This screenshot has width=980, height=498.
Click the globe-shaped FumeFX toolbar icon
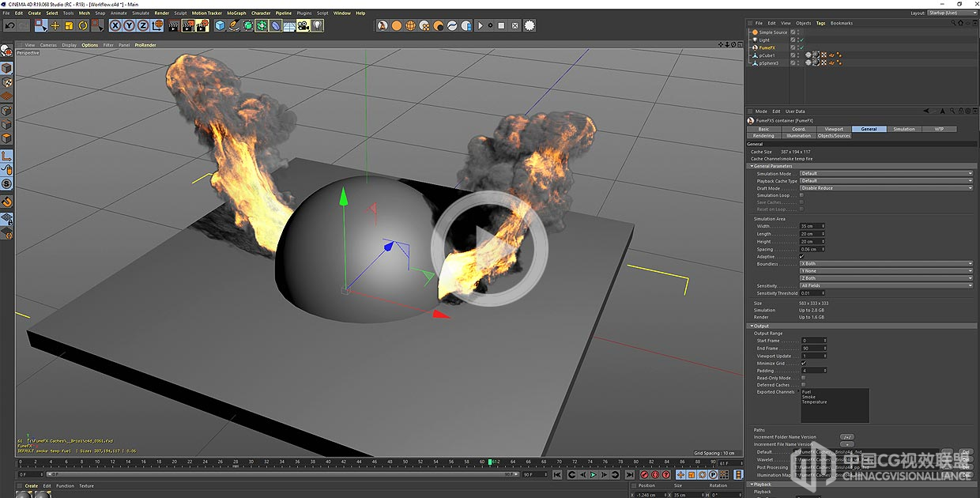[410, 25]
